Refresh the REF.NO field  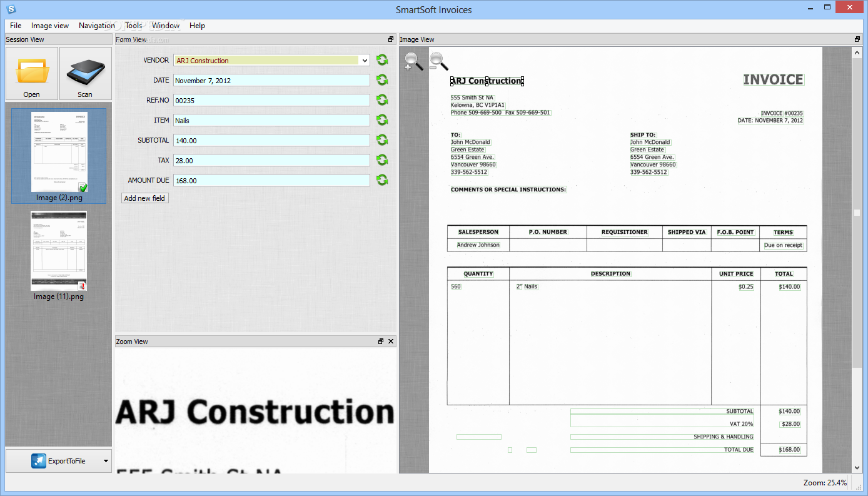[x=382, y=100]
